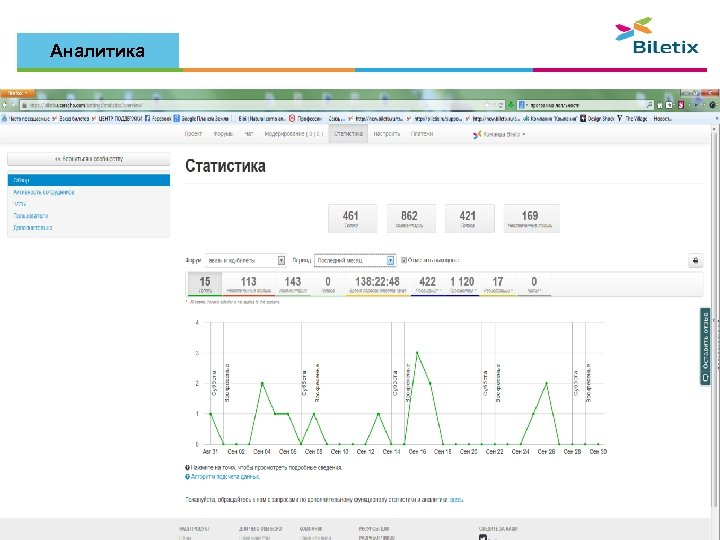Image resolution: width=720 pixels, height=540 pixels.
Task: Open Пользователи in the sidebar
Action: (x=30, y=215)
